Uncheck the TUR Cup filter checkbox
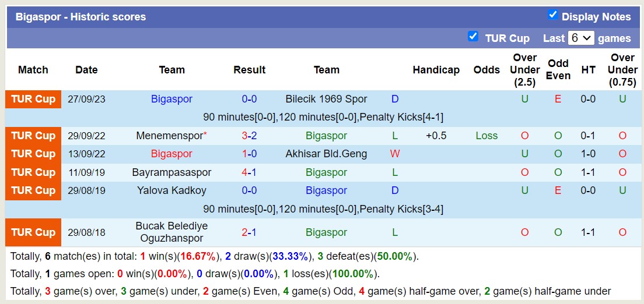This screenshot has height=304, width=644. point(473,37)
